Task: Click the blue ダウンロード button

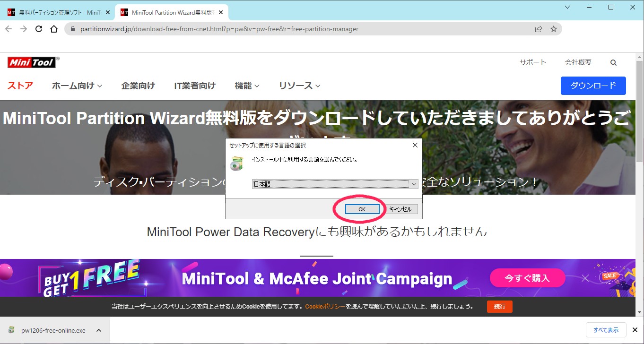Action: [593, 86]
